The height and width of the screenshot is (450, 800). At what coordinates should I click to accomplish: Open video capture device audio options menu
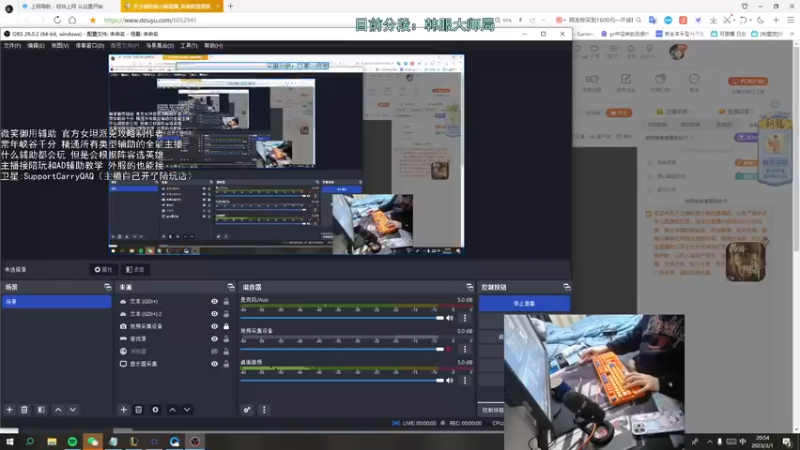[x=465, y=349]
